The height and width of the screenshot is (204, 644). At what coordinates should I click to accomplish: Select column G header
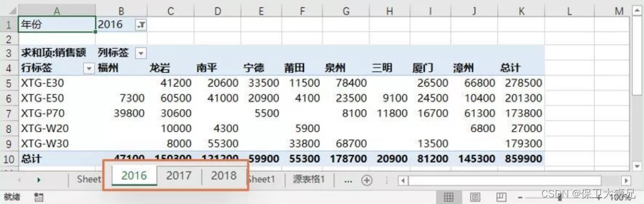[346, 11]
